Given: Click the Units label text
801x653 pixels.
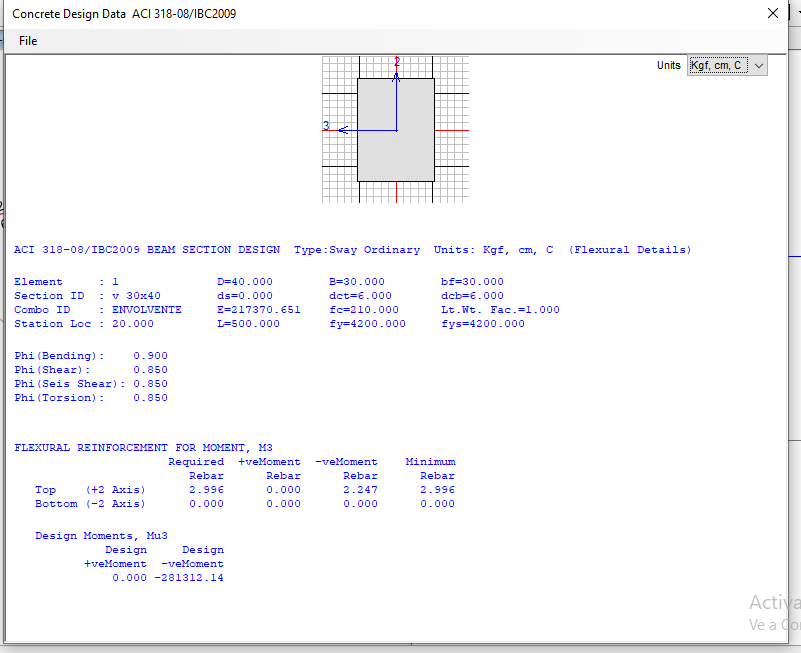Looking at the screenshot, I should (x=668, y=66).
